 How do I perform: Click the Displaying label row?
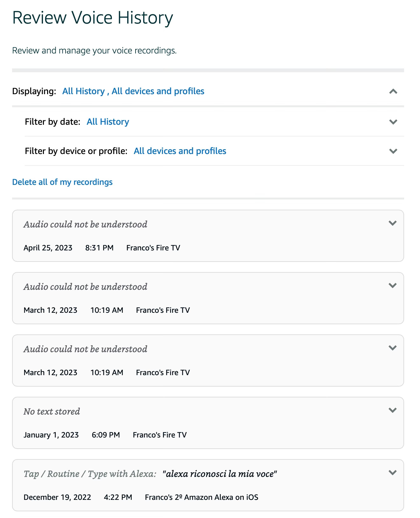pos(208,91)
